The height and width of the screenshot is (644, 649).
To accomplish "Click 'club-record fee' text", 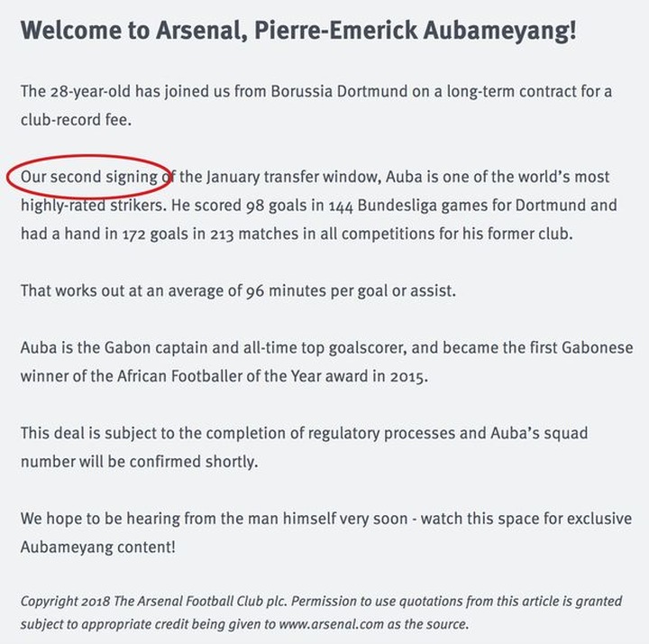I will tap(76, 120).
